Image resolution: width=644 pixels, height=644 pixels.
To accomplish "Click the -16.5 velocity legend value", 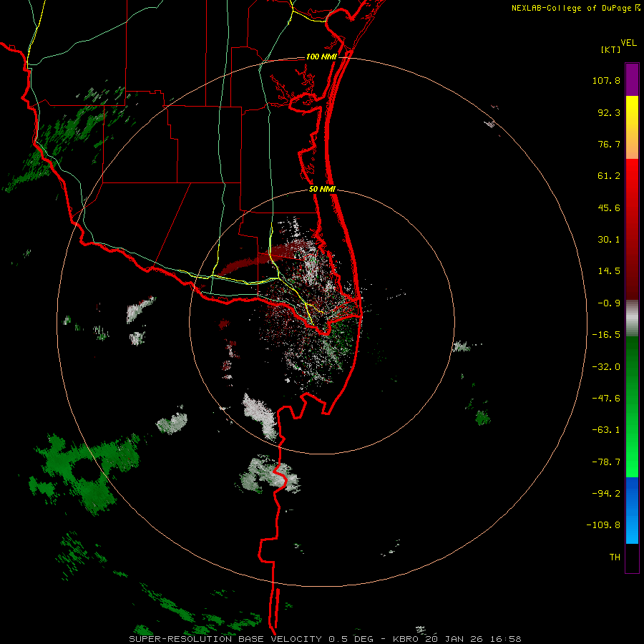I will (606, 335).
